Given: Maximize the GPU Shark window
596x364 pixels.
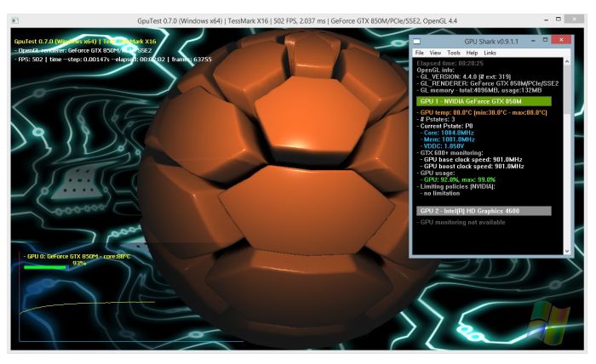Looking at the screenshot, I should pos(545,39).
